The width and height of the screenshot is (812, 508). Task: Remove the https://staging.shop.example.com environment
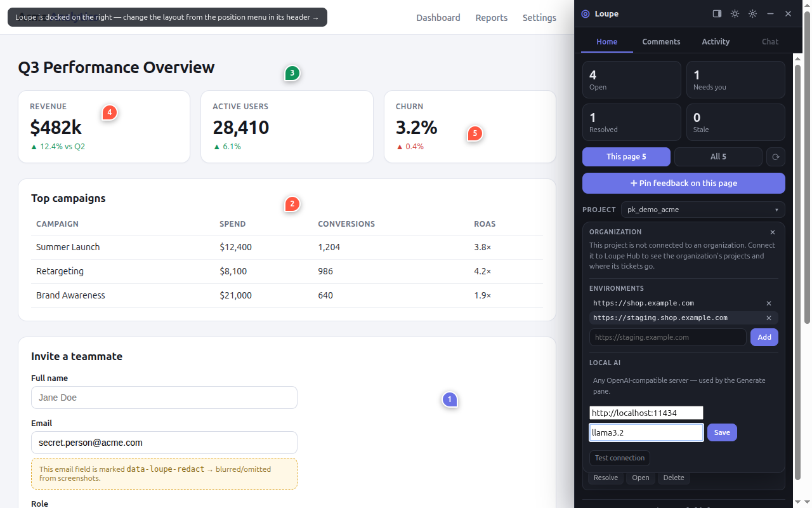[x=769, y=318]
